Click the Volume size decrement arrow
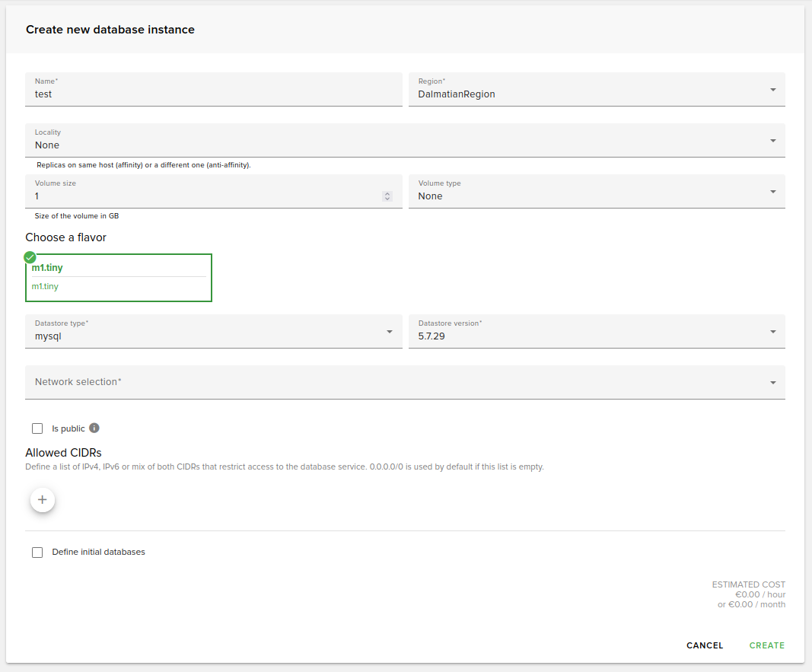The width and height of the screenshot is (812, 672). (x=387, y=199)
